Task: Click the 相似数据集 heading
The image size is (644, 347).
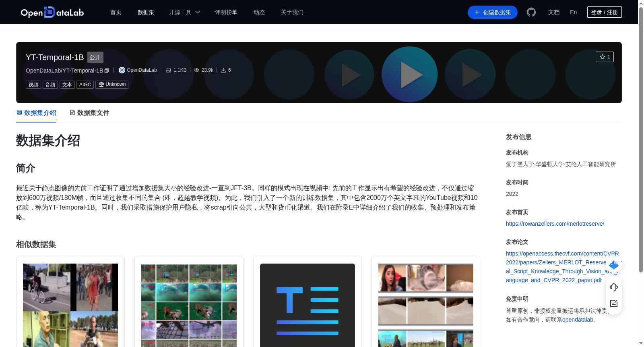Action: (36, 245)
